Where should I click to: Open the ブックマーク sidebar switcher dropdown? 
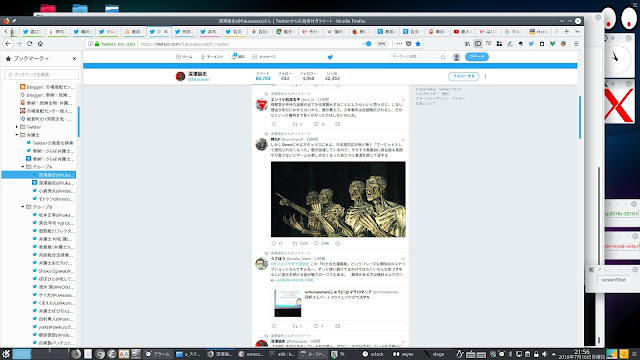31,59
